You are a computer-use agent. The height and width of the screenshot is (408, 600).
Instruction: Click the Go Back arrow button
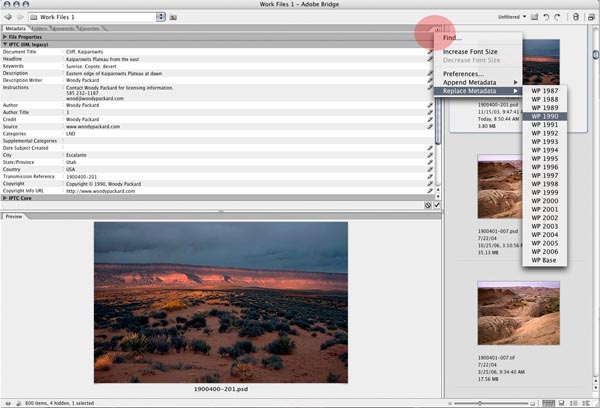click(x=8, y=17)
